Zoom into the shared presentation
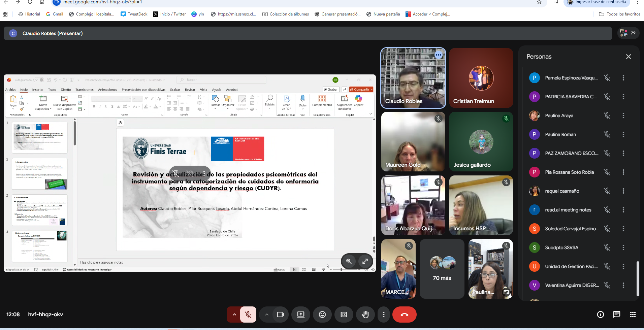Screen dimensions: 644x330 pos(349,261)
